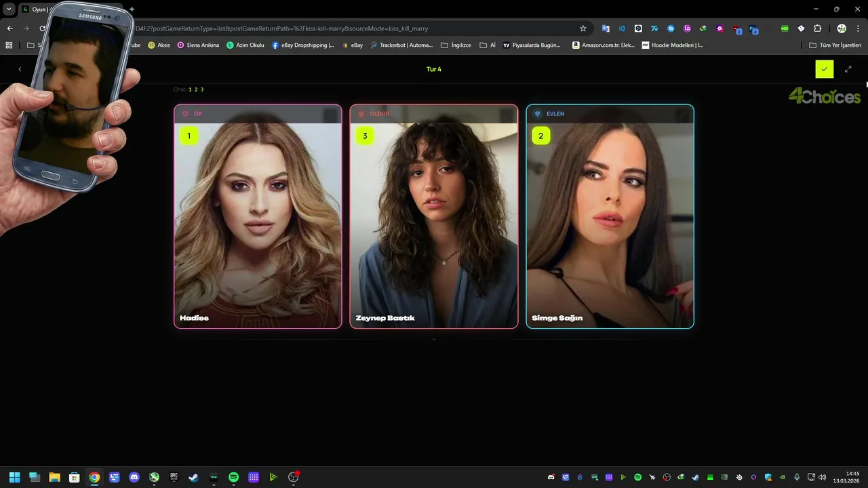Screen dimensions: 868x488
Task: Click the browser back arrow
Action: tap(9, 28)
